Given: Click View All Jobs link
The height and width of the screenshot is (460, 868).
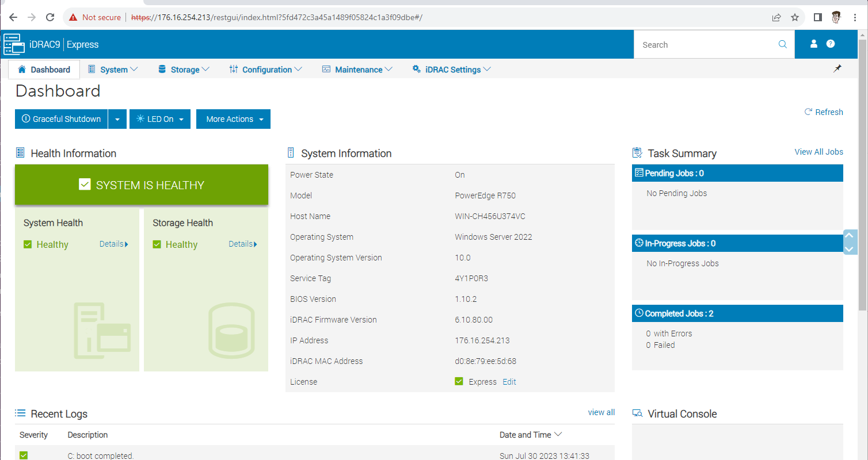Looking at the screenshot, I should (x=819, y=152).
